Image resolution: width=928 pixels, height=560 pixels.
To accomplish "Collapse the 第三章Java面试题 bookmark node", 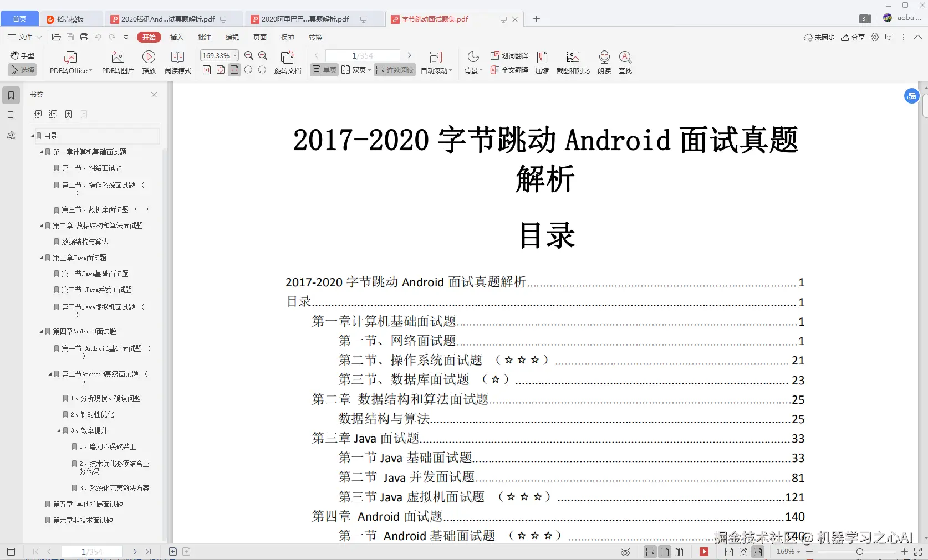I will (40, 258).
